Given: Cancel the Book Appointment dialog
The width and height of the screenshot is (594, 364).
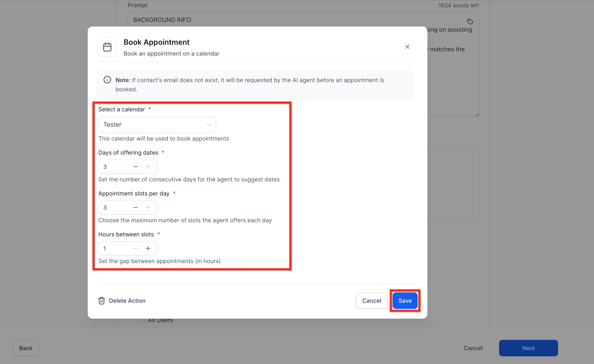Looking at the screenshot, I should (x=371, y=301).
